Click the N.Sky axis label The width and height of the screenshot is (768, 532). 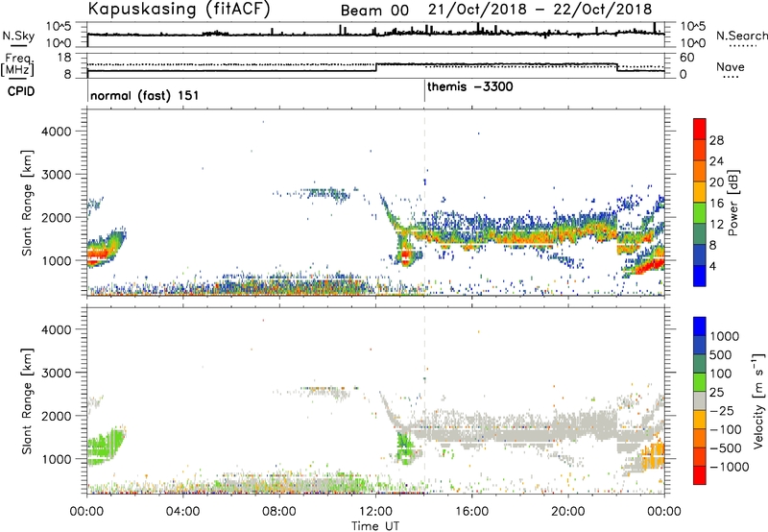coord(18,36)
